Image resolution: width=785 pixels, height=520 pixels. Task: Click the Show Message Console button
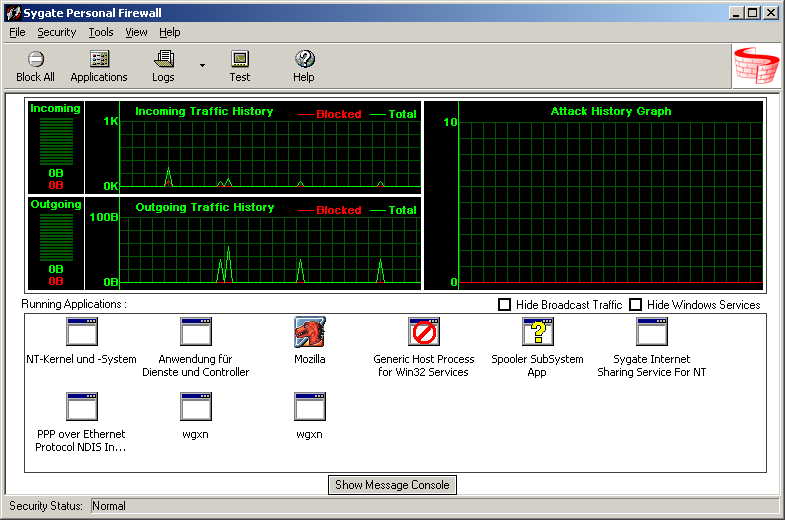point(392,485)
